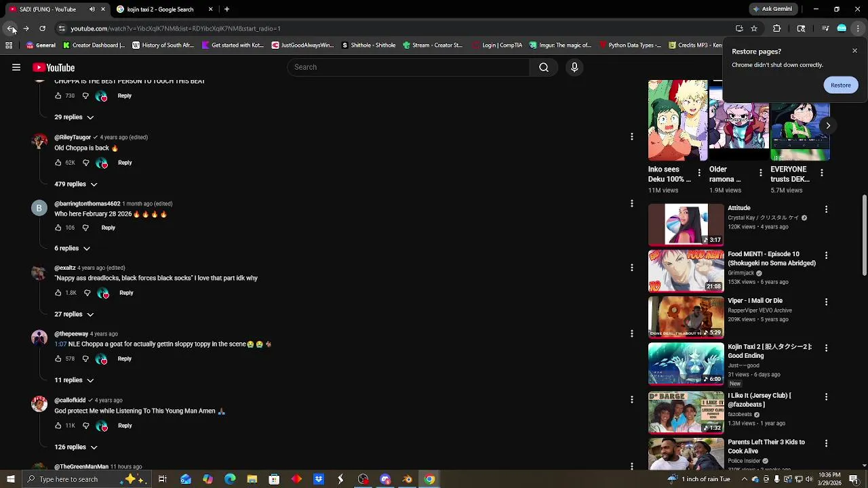Expand 479 replies under Old Choppa comment
The width and height of the screenshot is (868, 488).
[76, 184]
